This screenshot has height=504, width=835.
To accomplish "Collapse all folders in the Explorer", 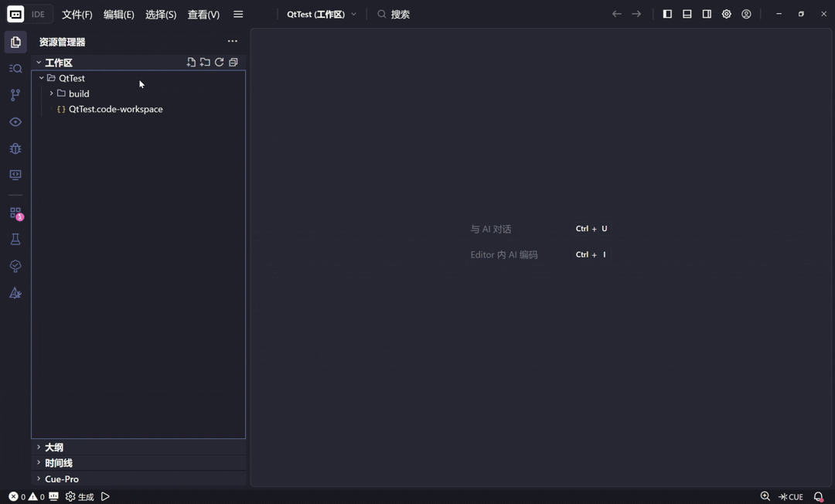I will (x=233, y=62).
